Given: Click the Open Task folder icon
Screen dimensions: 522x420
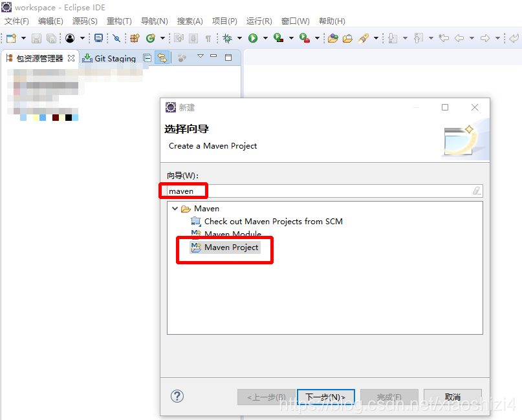Looking at the screenshot, I should coord(347,39).
